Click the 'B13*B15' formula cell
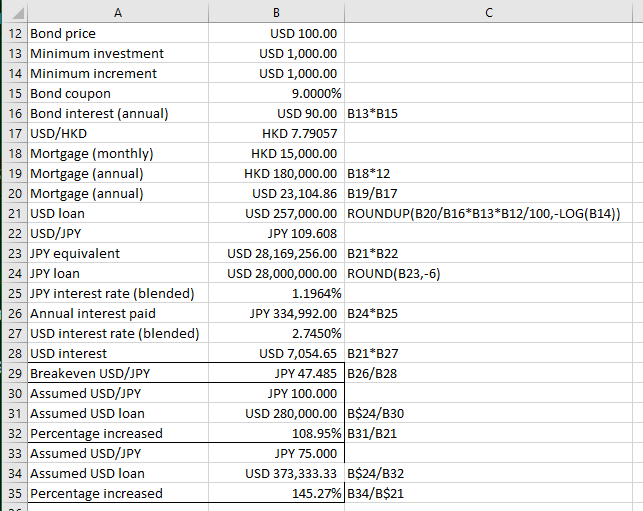The height and width of the screenshot is (511, 643). pos(488,113)
